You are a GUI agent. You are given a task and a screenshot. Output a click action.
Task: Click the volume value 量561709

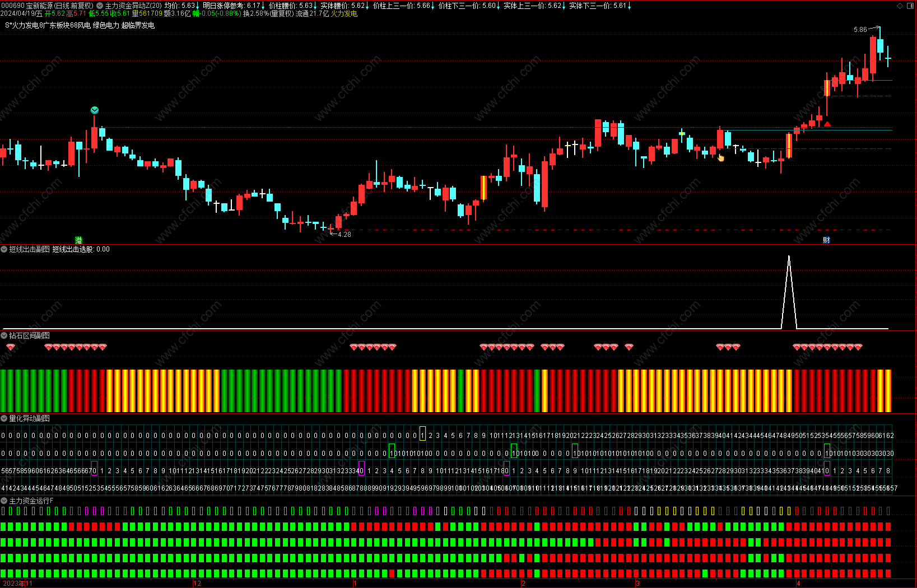(147, 13)
